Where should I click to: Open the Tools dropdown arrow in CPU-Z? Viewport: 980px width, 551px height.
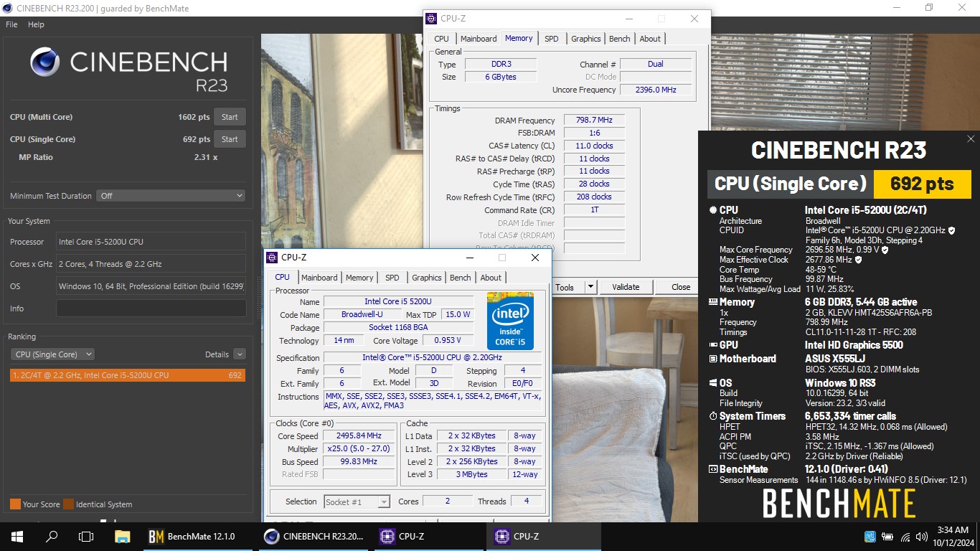(x=591, y=287)
